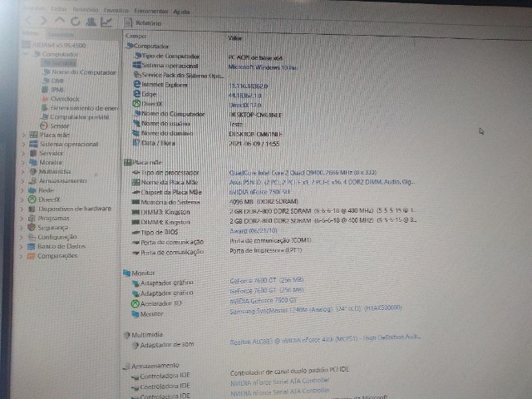Select the IPMI tree item
The image size is (532, 399).
tap(53, 90)
